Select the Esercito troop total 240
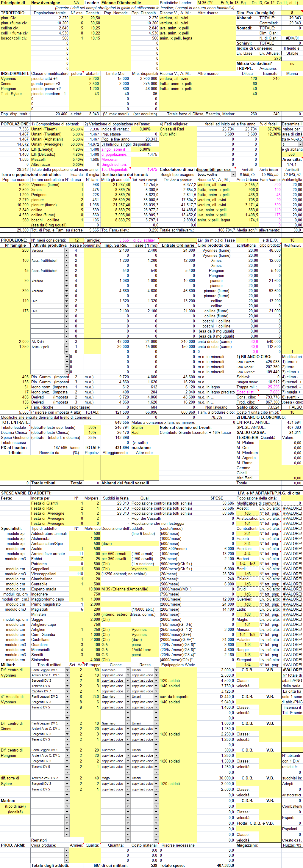The width and height of the screenshot is (303, 868). pos(270,114)
